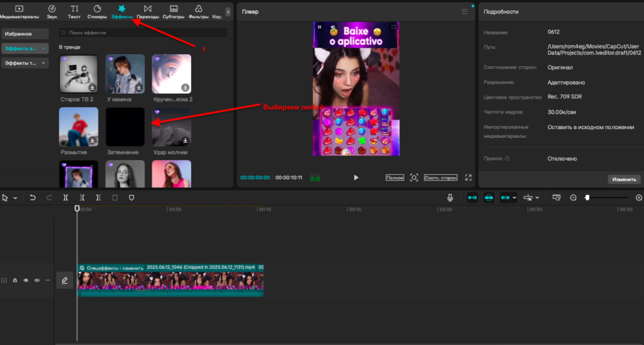
Task: Zoom out the timeline with minus icon
Action: click(574, 198)
